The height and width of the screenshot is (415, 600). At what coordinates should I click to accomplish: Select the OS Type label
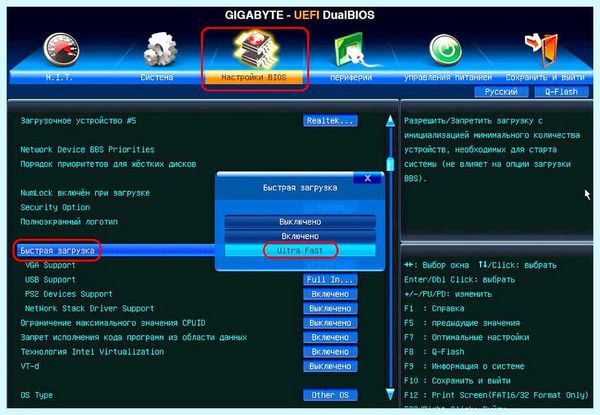coord(37,395)
